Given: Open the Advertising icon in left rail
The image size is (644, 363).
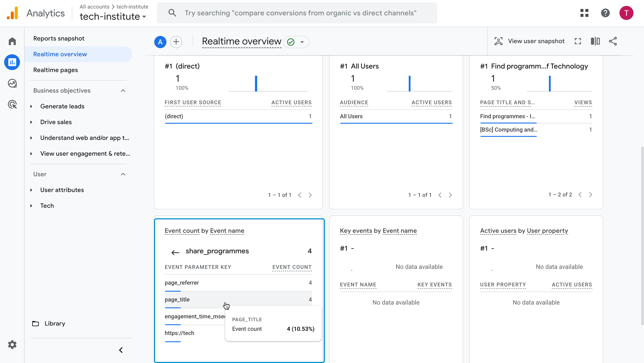Looking at the screenshot, I should 12,104.
